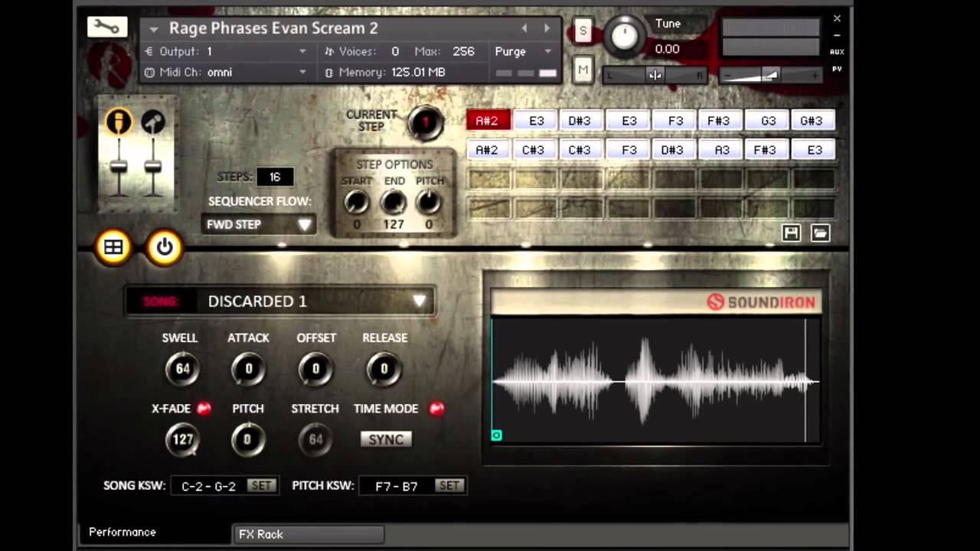Click the Pitch knob under X-Fade row
Image resolution: width=980 pixels, height=551 pixels.
click(x=248, y=439)
